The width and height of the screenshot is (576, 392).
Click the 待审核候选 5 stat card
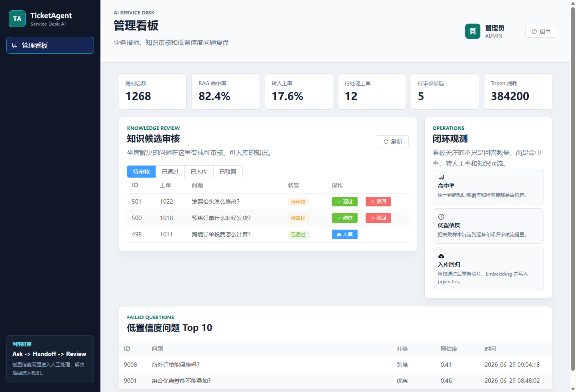tap(445, 91)
